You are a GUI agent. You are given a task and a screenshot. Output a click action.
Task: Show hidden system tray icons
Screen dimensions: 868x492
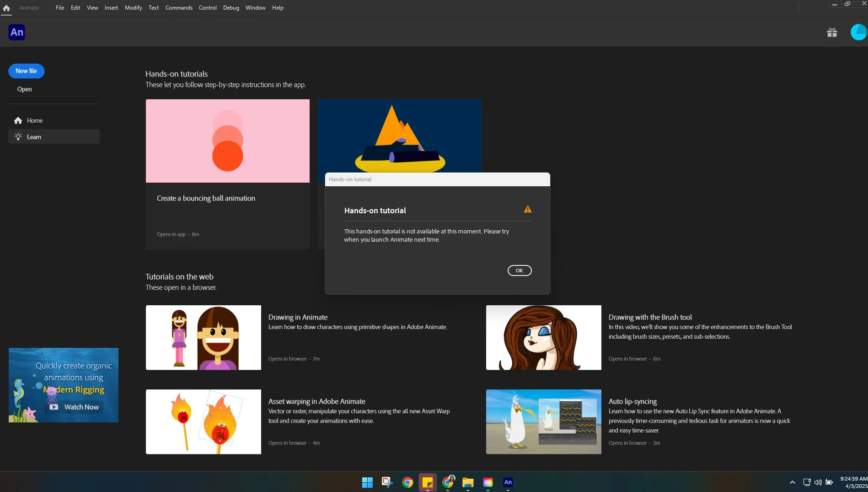click(x=793, y=482)
